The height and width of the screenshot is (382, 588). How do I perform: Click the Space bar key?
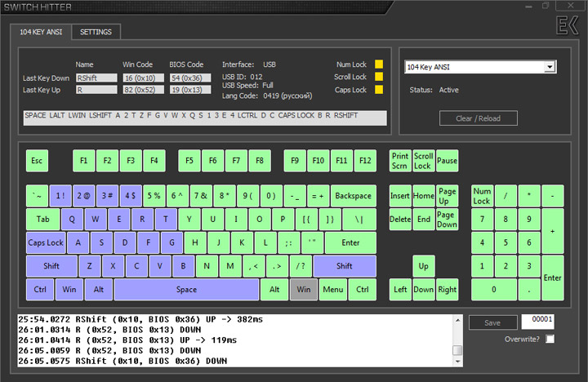click(186, 290)
